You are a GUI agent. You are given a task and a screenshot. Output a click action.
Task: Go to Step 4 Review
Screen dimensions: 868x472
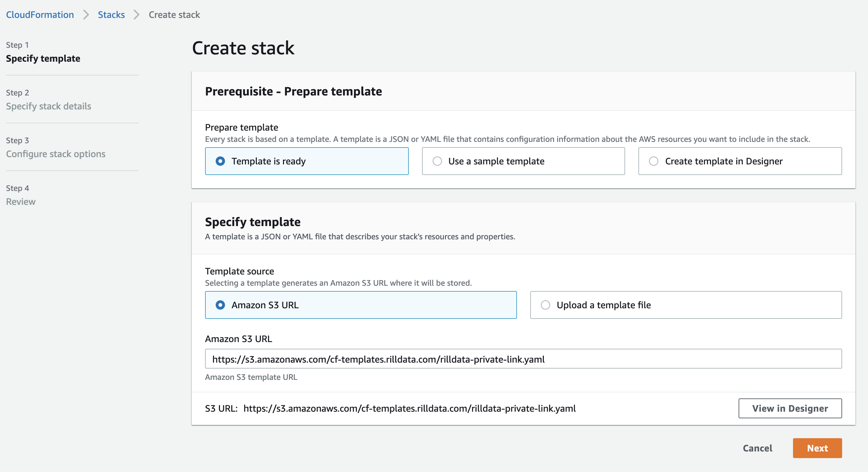click(21, 202)
